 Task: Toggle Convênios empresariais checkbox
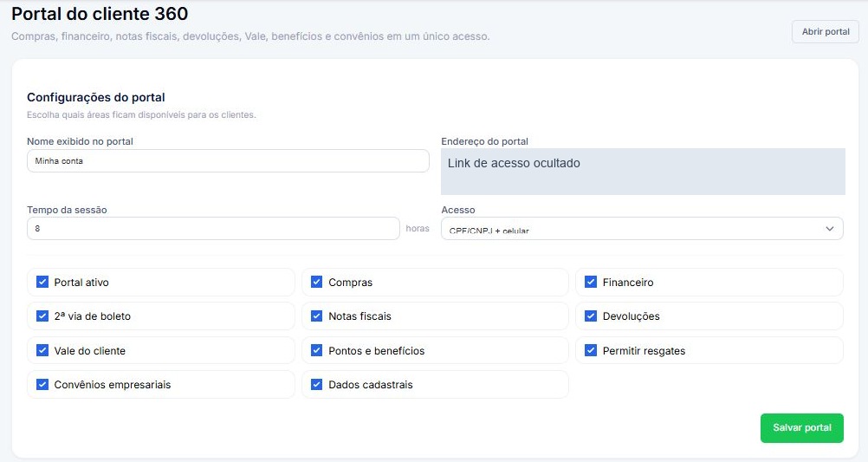(42, 384)
